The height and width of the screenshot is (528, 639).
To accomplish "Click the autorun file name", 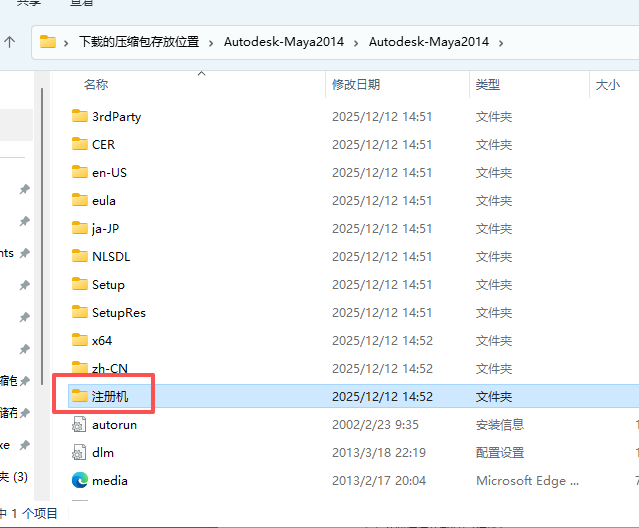I will [x=115, y=425].
